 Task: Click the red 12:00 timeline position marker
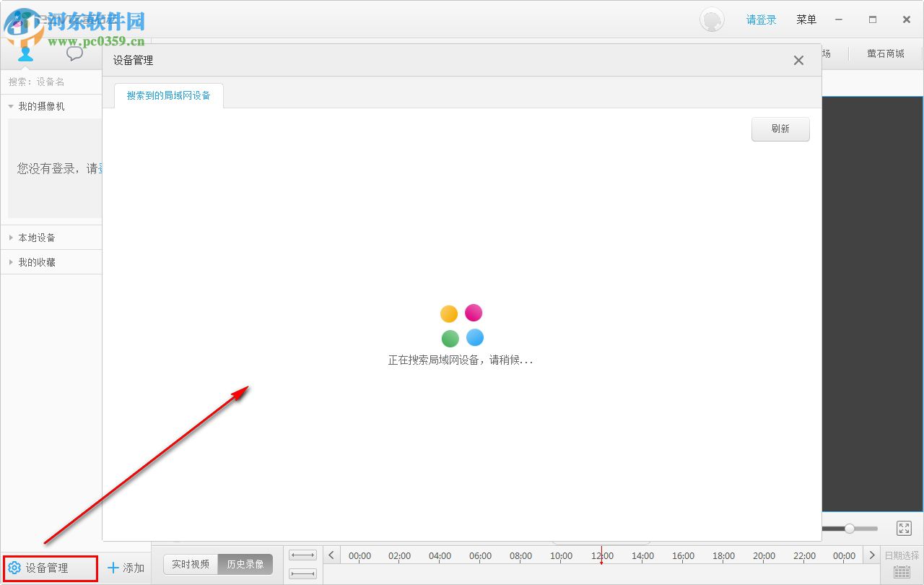pyautogui.click(x=601, y=556)
